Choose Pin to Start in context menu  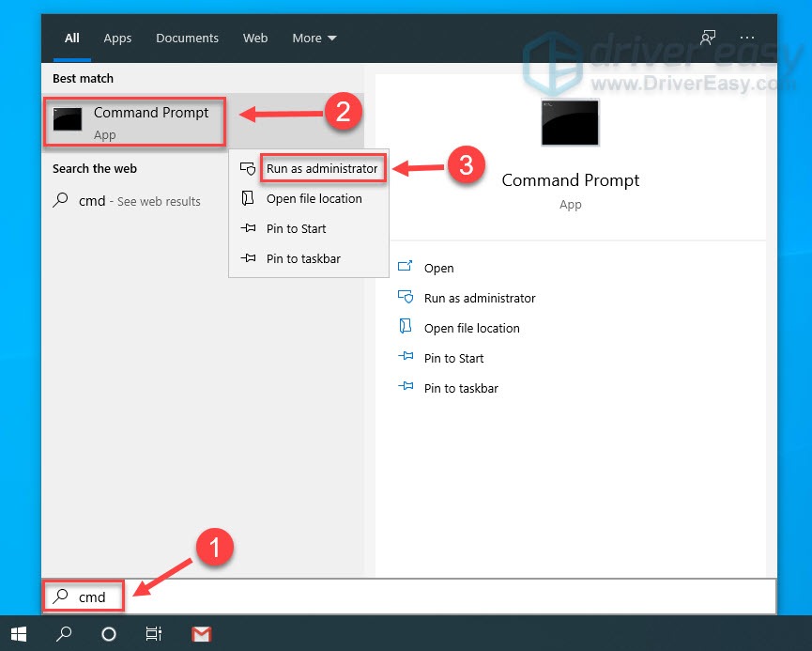click(x=296, y=228)
